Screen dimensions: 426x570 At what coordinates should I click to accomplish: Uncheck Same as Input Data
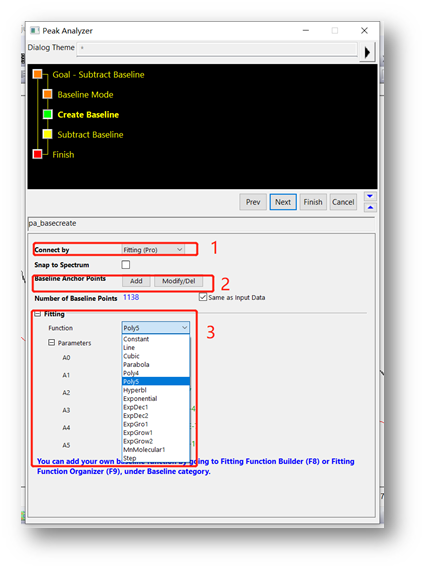point(203,297)
